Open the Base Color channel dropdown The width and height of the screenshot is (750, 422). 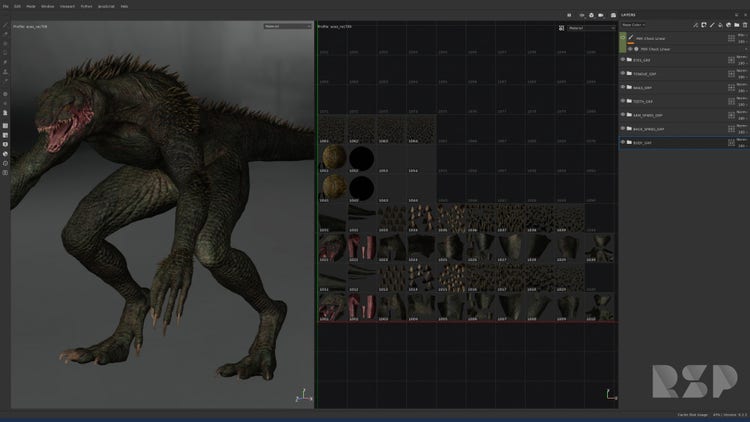[634, 25]
